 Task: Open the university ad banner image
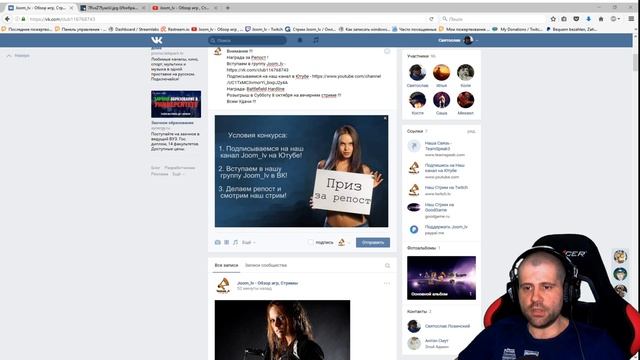coord(176,104)
